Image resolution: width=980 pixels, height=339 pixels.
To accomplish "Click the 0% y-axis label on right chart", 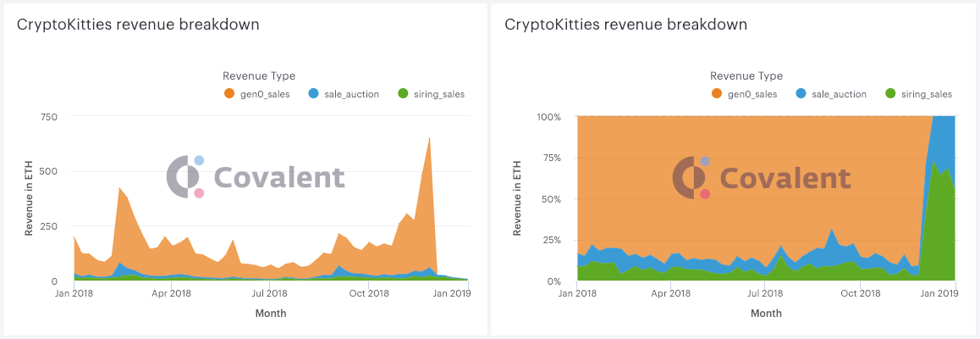I will [553, 281].
